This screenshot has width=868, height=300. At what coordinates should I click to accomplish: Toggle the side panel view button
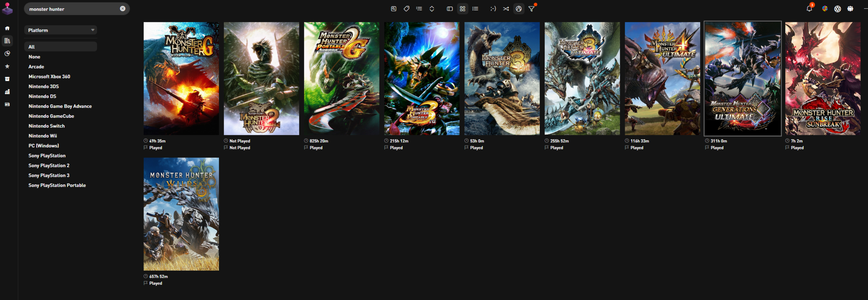[x=449, y=9]
